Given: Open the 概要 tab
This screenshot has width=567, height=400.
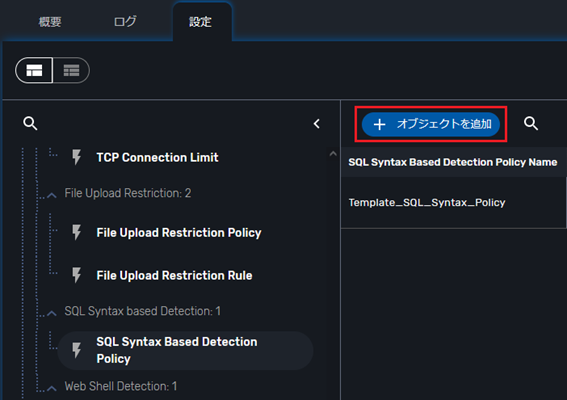Looking at the screenshot, I should point(50,22).
